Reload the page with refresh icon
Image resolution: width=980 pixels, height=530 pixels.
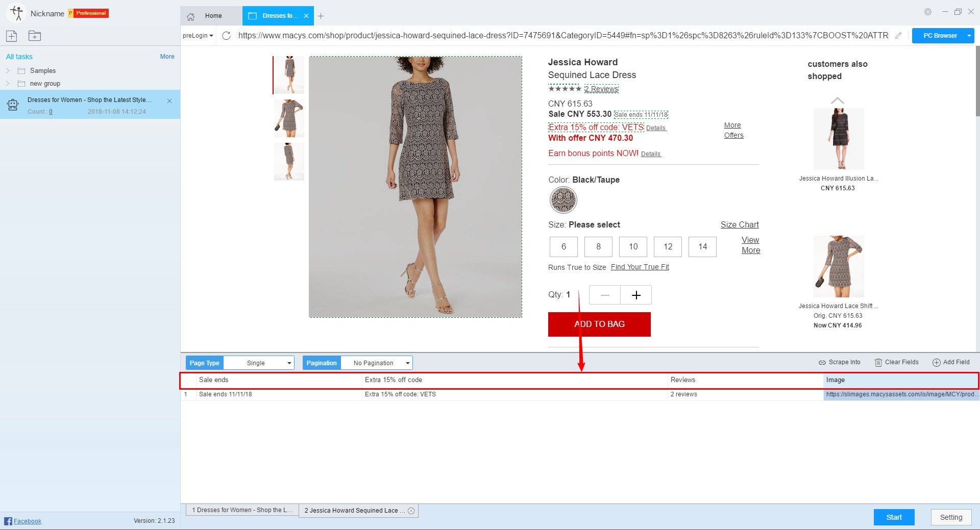(227, 35)
